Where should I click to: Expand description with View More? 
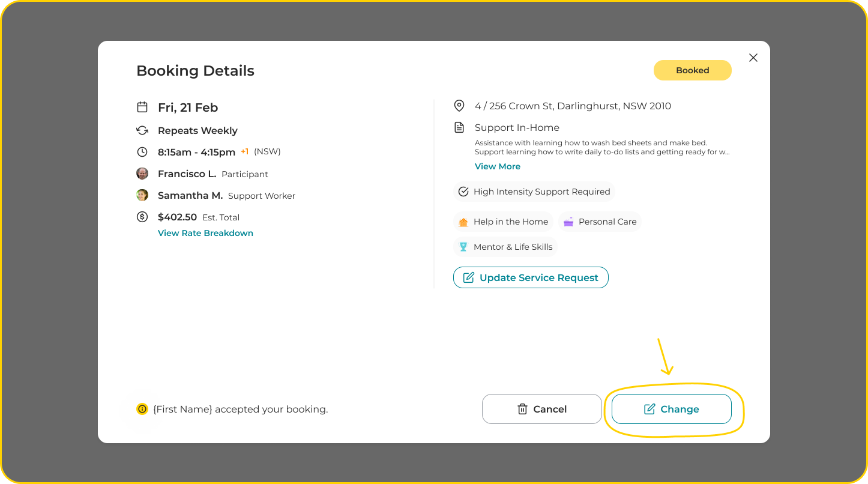[498, 166]
